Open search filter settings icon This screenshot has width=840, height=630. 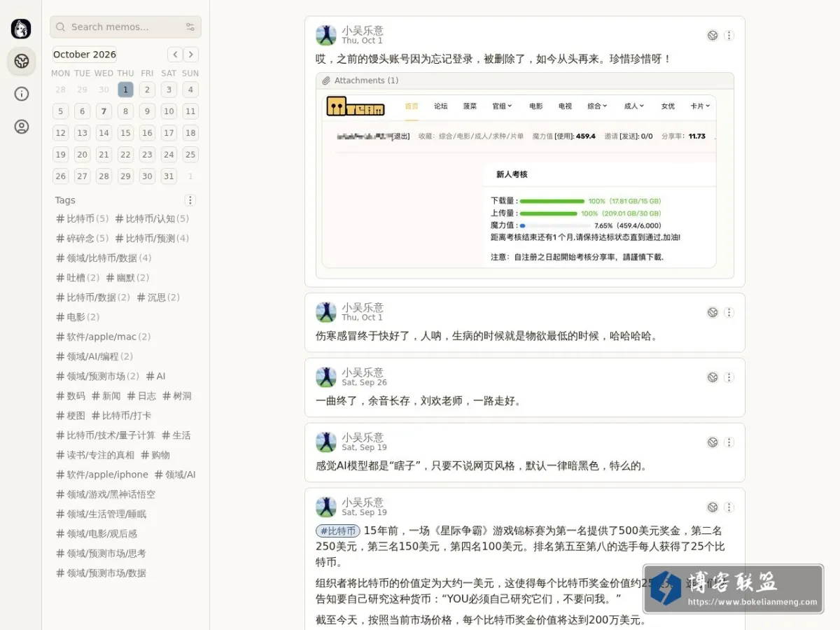[190, 27]
